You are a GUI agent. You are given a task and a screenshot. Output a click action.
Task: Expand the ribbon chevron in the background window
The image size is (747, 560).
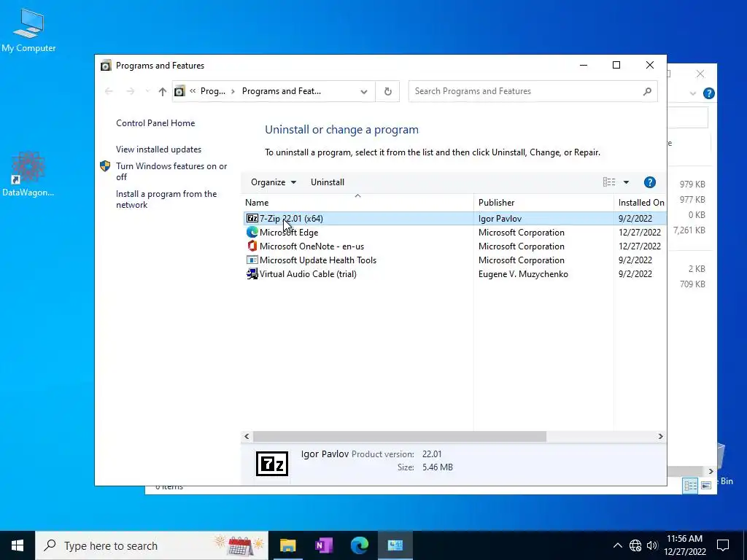(693, 93)
